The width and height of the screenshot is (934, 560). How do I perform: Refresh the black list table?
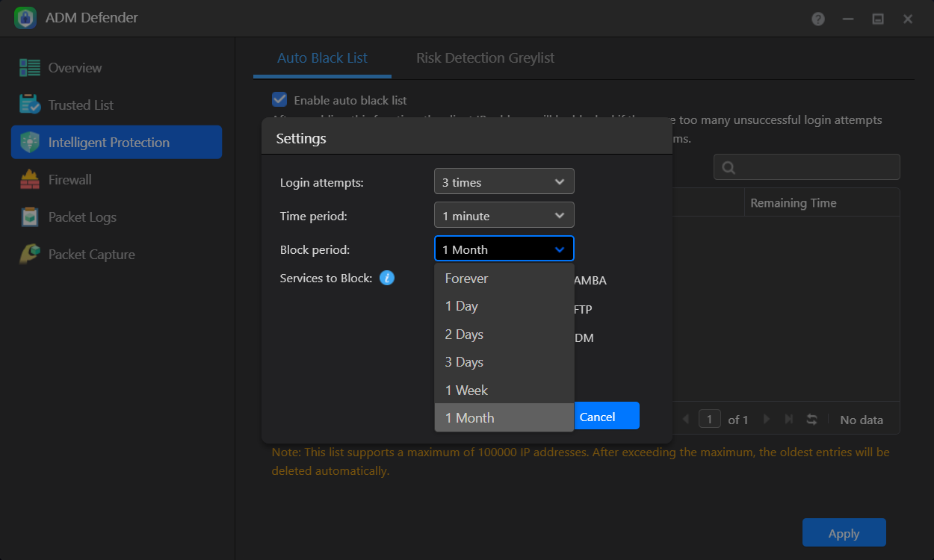[x=811, y=420]
